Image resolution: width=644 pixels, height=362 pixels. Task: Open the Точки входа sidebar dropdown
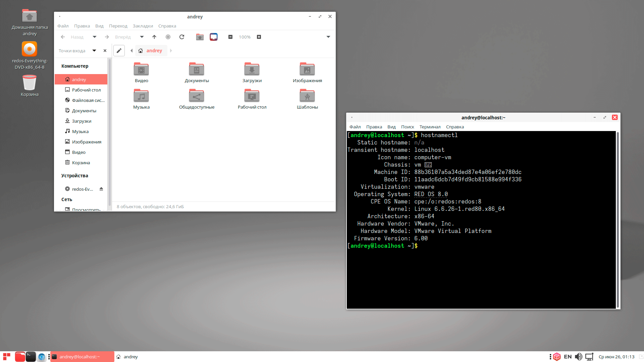[94, 51]
